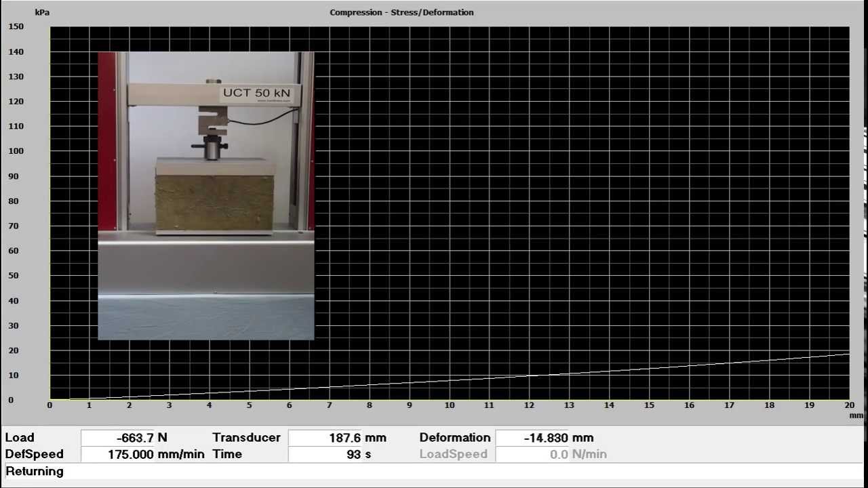Click the 15 tick on the mm axis
The height and width of the screenshot is (488, 868).
coord(649,405)
